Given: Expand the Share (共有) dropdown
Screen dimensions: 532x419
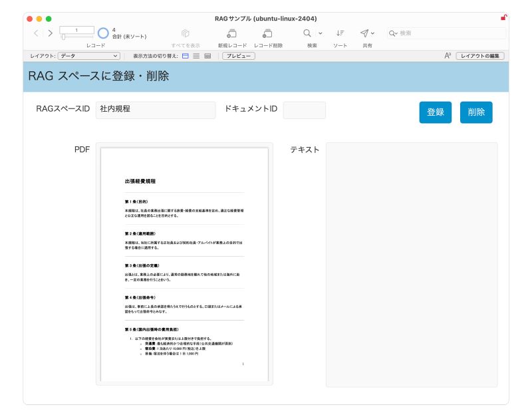Looking at the screenshot, I should click(372, 33).
